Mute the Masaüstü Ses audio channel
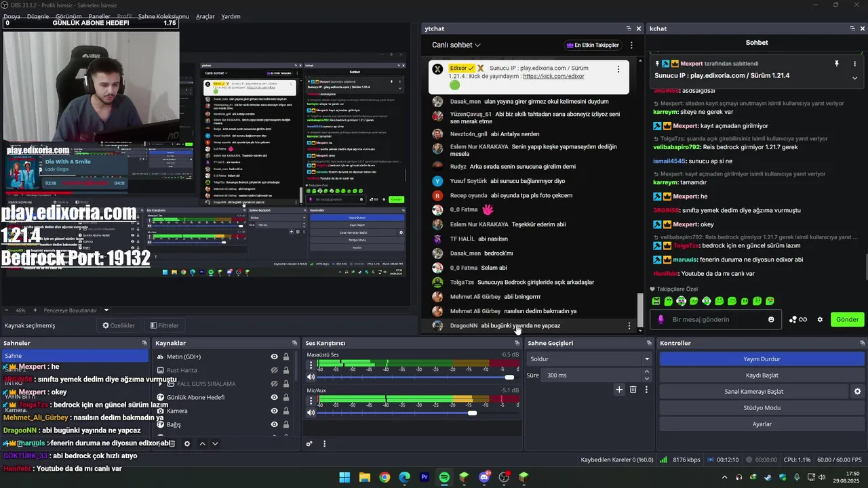Screen dimensions: 868x488 [311, 377]
